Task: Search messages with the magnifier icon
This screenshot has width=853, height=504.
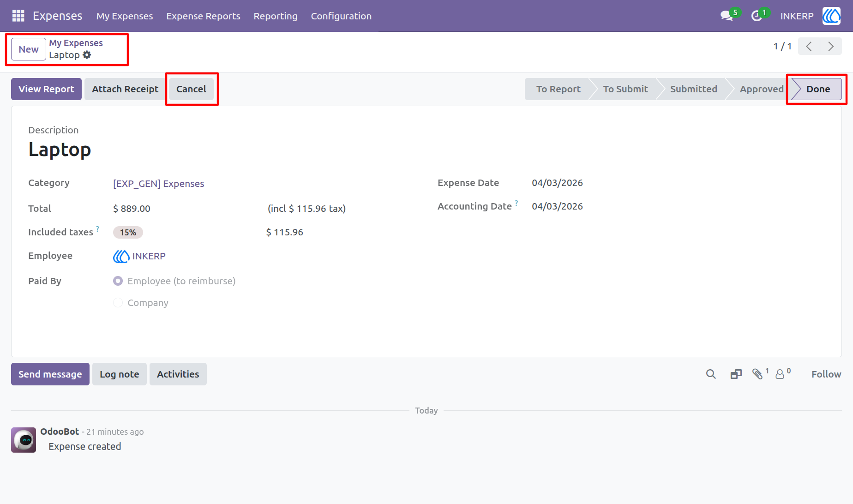Action: [x=711, y=374]
